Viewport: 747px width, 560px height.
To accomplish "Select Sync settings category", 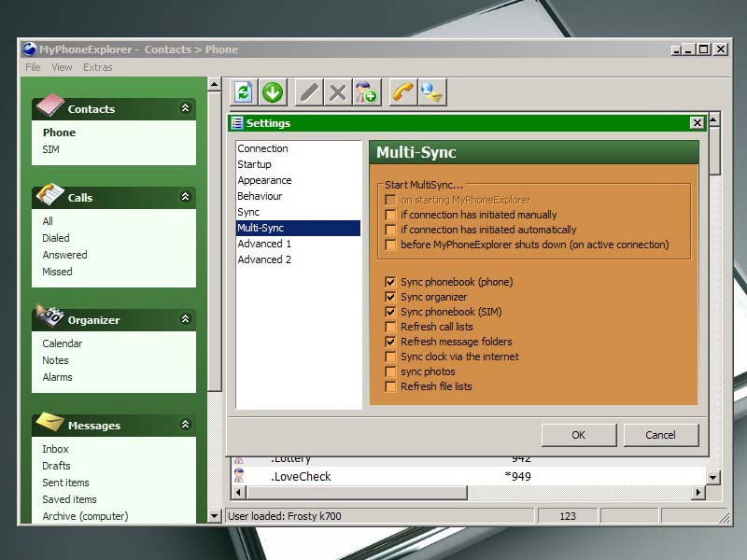I will pos(298,212).
